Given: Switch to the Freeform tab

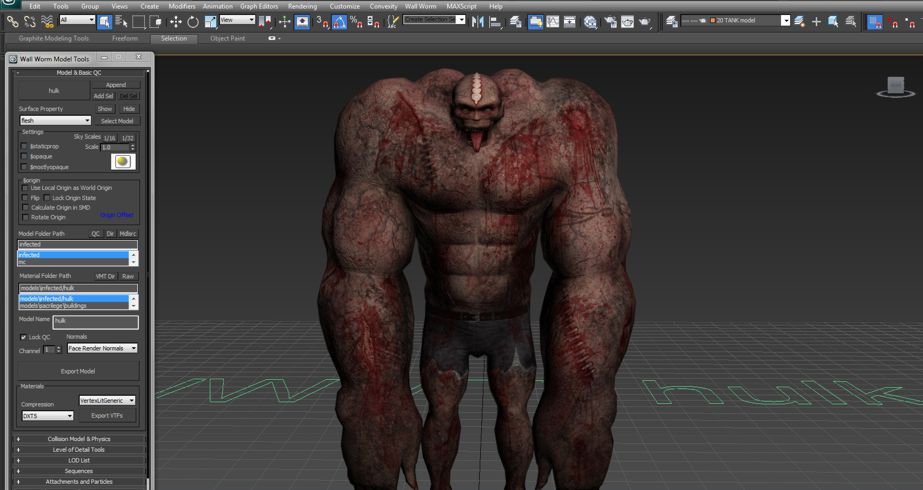Looking at the screenshot, I should 125,38.
